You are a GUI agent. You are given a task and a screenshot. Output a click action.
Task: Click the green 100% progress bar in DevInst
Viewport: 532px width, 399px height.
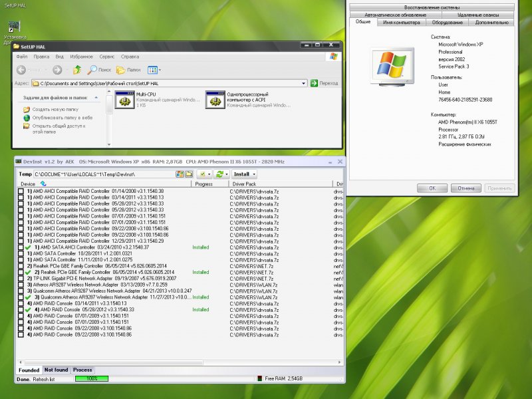click(x=92, y=378)
